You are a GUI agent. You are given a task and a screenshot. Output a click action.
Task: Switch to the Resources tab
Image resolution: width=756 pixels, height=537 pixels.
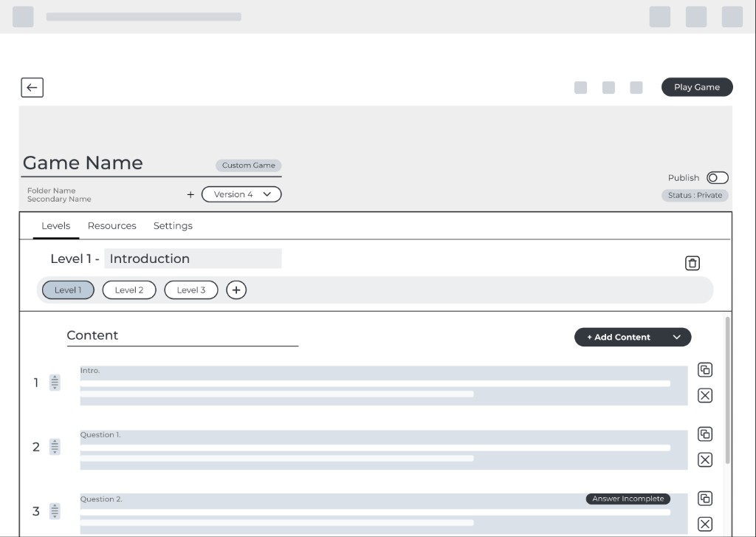pos(111,225)
